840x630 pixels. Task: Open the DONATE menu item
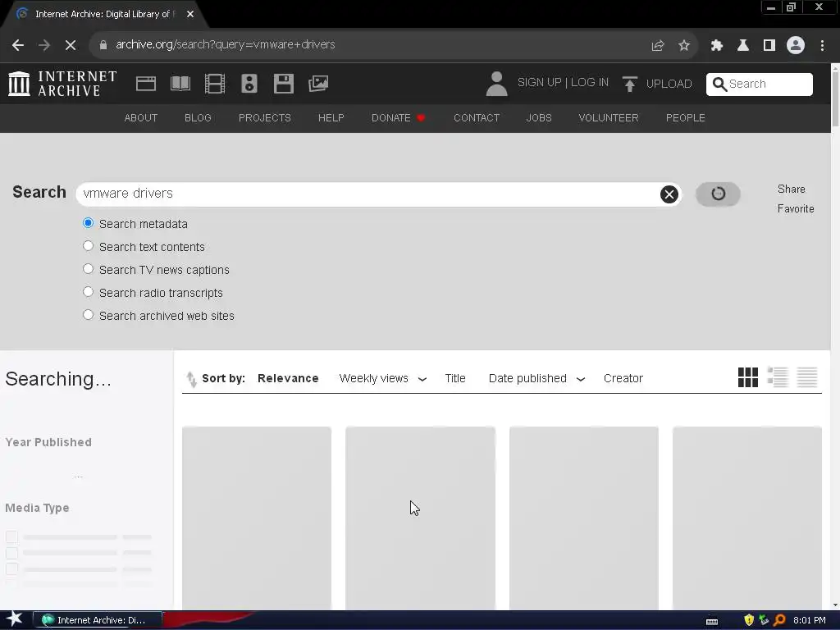pos(398,118)
